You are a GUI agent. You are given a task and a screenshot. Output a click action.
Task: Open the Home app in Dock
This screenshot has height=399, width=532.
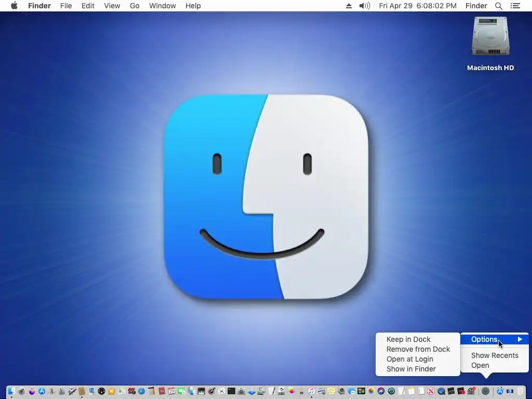[x=111, y=391]
